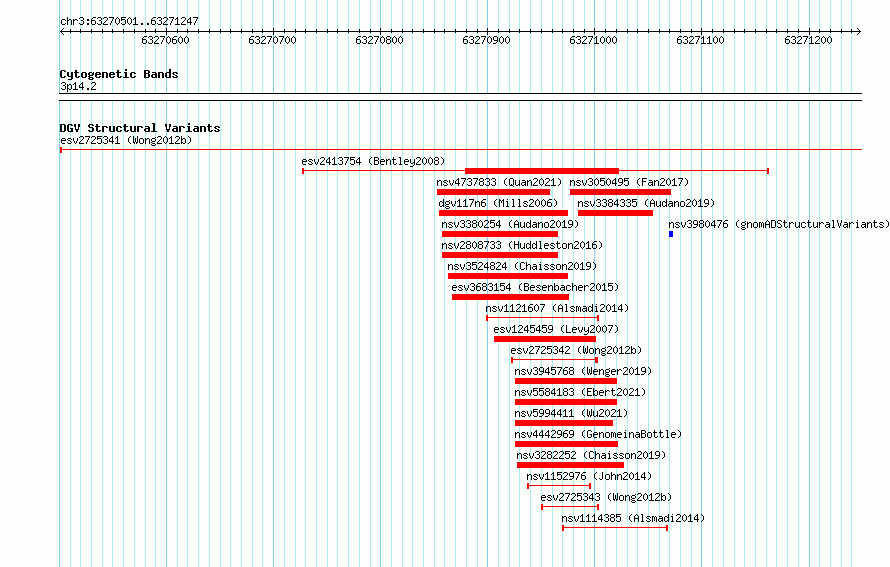Open nsv2808733 (Huddleston2016) variant

point(522,245)
